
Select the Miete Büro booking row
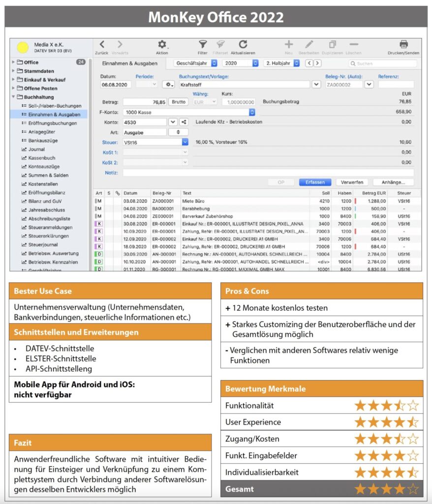(x=257, y=201)
